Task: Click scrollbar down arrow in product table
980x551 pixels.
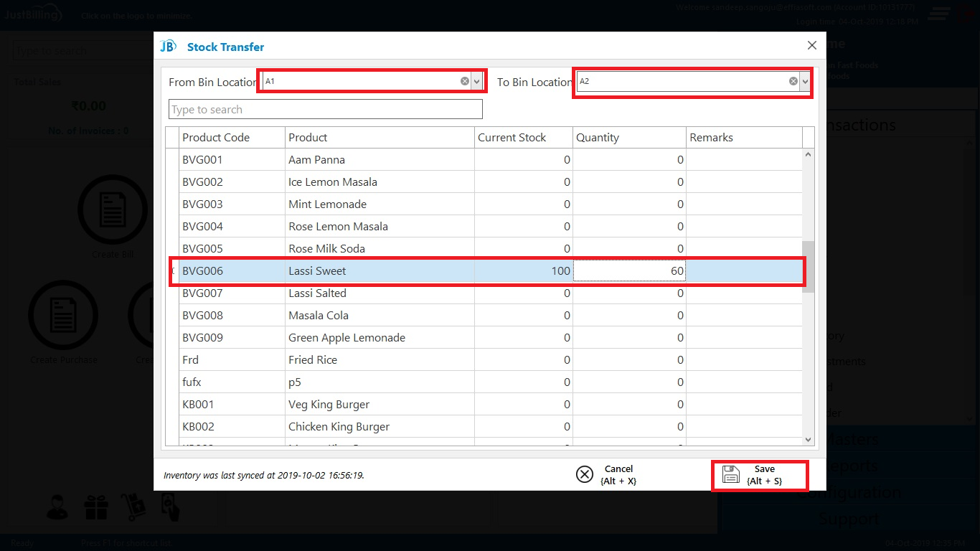Action: [x=809, y=439]
